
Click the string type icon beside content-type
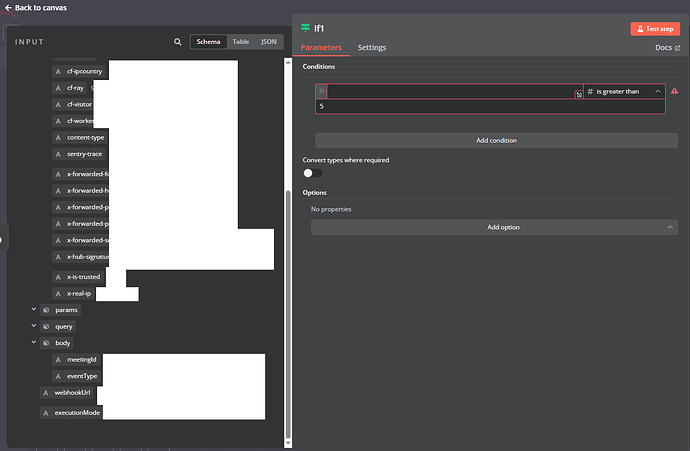point(58,138)
